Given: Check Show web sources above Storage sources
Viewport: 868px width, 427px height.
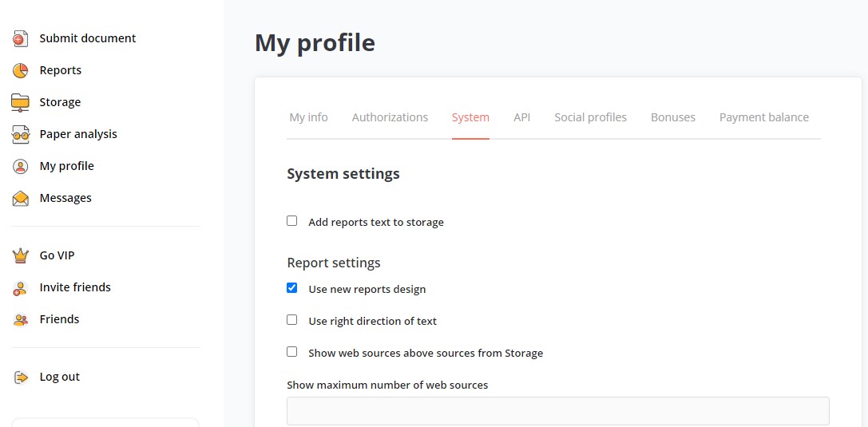Looking at the screenshot, I should coord(291,352).
